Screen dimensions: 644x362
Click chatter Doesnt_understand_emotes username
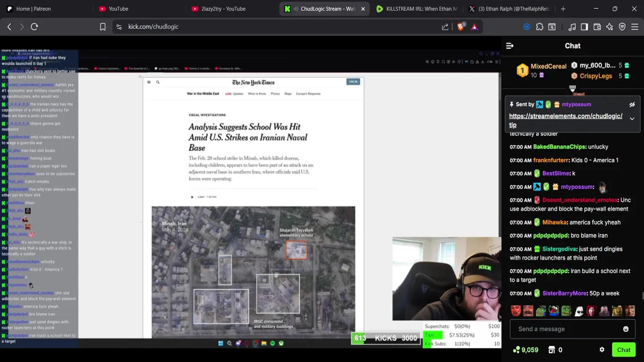[x=580, y=200]
